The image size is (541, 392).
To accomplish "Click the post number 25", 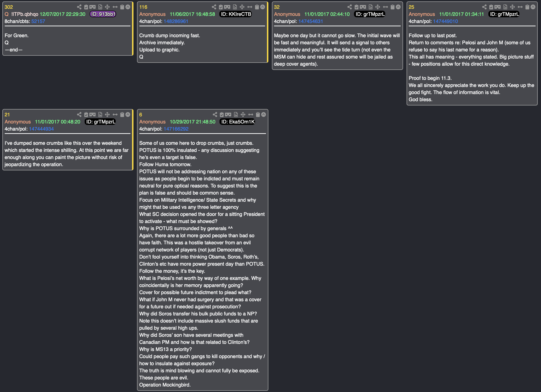I will pyautogui.click(x=412, y=7).
